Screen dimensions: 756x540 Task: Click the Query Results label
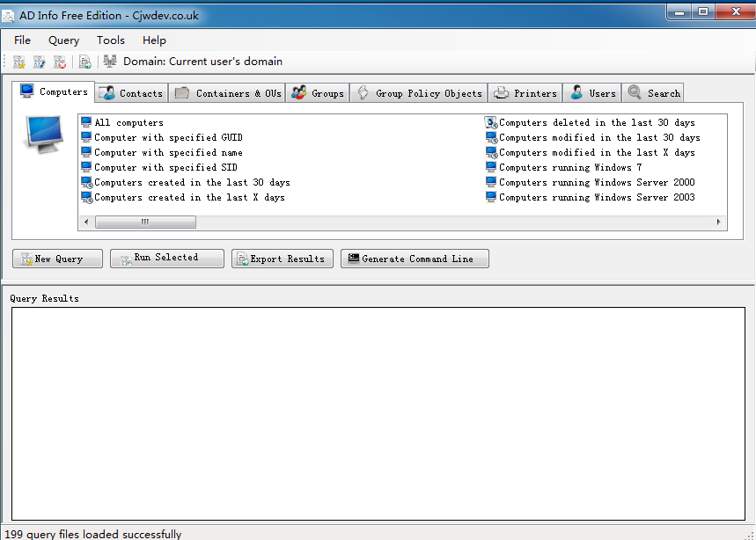[44, 299]
